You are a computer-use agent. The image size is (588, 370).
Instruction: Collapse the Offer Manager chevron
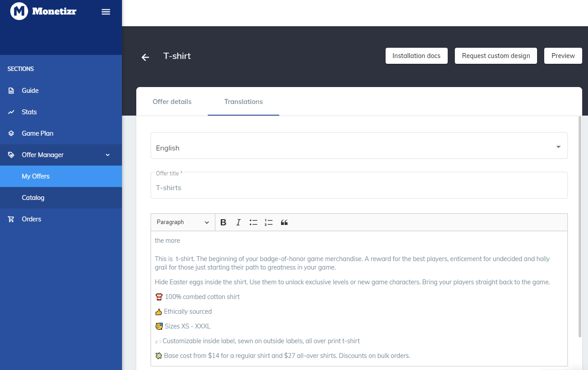tap(107, 155)
